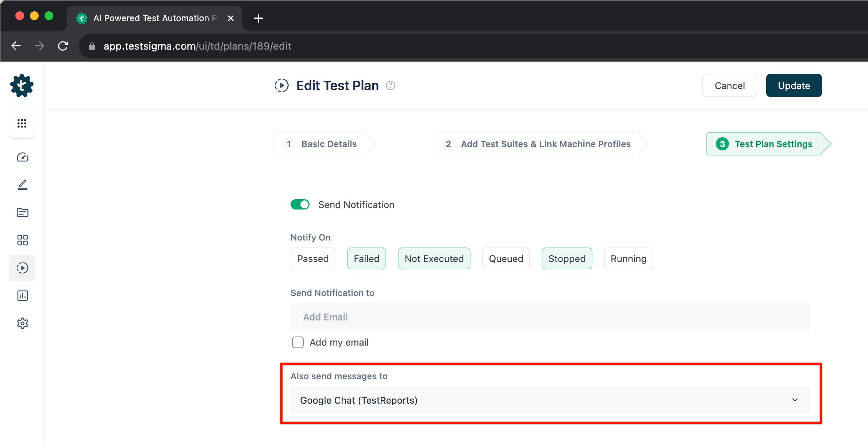Click the Cancel button
Image resolution: width=868 pixels, height=446 pixels.
point(729,86)
